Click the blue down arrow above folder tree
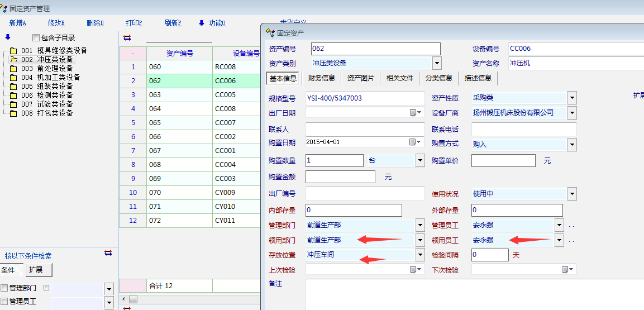 pyautogui.click(x=8, y=37)
